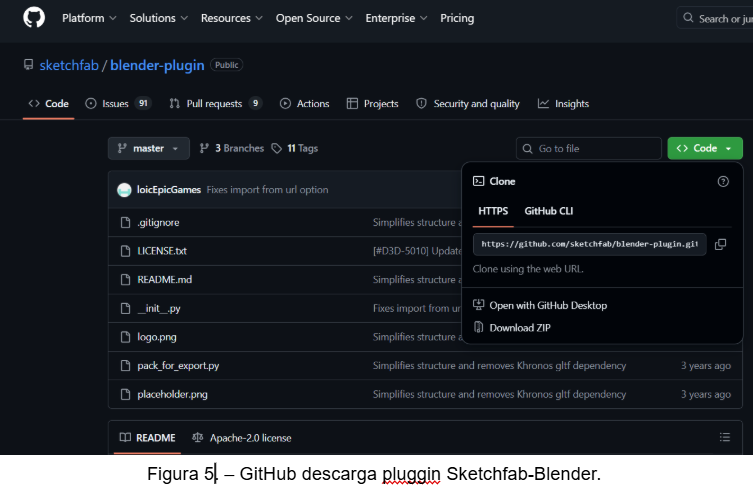753x487 pixels.
Task: Click file icon beside __init__.py
Action: point(125,308)
